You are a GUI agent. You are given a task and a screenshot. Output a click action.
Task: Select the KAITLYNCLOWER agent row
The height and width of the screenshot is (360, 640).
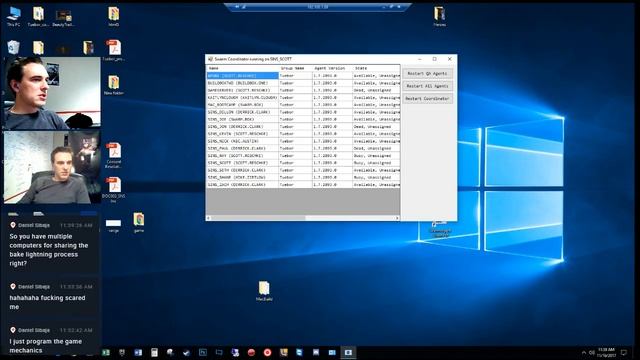303,98
